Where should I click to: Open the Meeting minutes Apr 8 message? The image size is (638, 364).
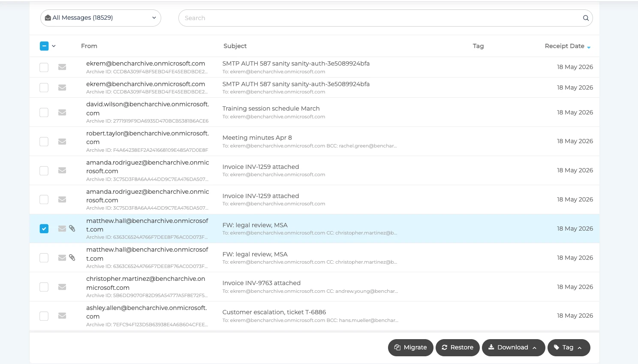click(x=257, y=138)
